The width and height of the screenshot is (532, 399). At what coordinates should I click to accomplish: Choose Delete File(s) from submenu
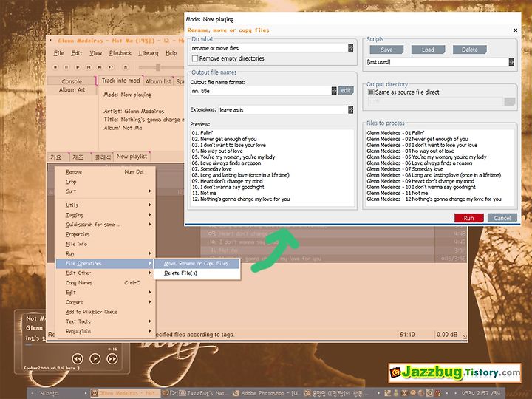pyautogui.click(x=197, y=273)
